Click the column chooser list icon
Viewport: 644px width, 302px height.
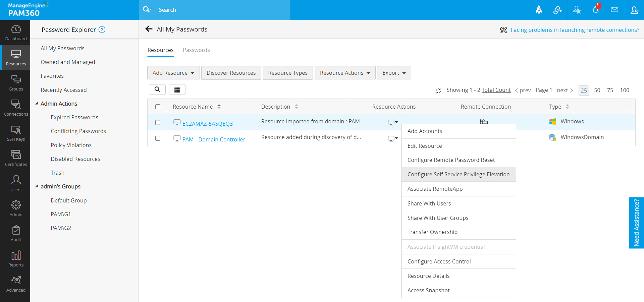tap(177, 89)
